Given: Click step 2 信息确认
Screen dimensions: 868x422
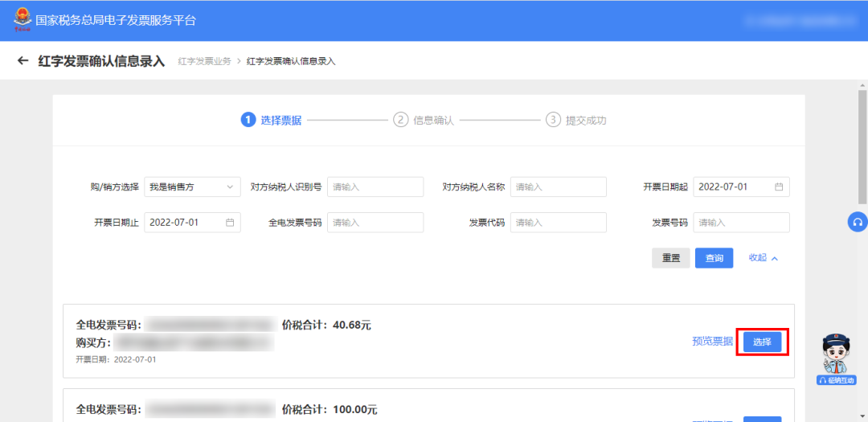Looking at the screenshot, I should [x=424, y=121].
